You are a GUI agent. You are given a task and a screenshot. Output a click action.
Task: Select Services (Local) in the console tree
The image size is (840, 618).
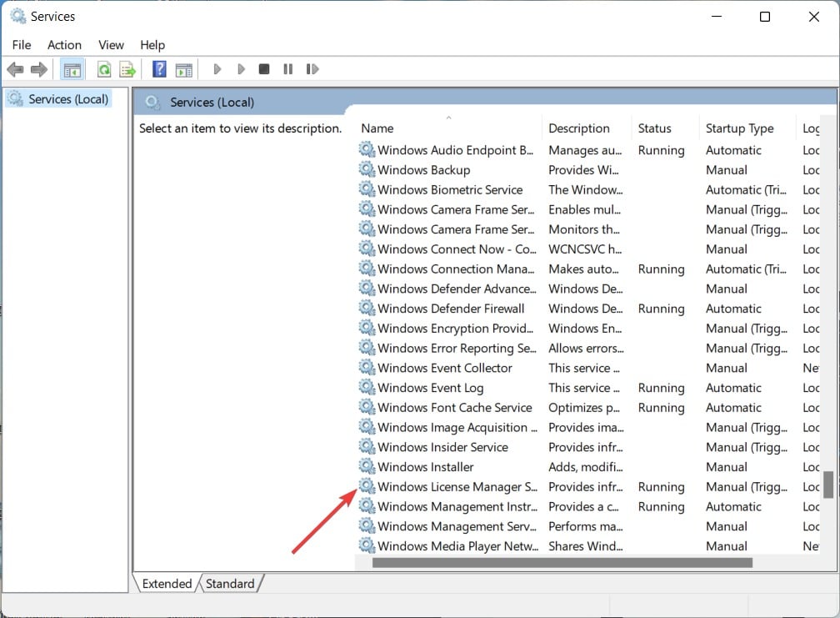[67, 99]
